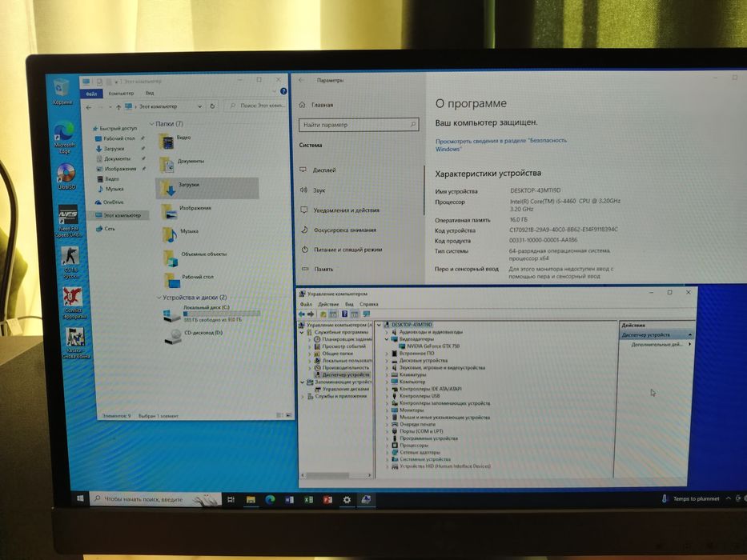747x560 pixels.
Task: Open Звук settings page
Action: coord(312,190)
